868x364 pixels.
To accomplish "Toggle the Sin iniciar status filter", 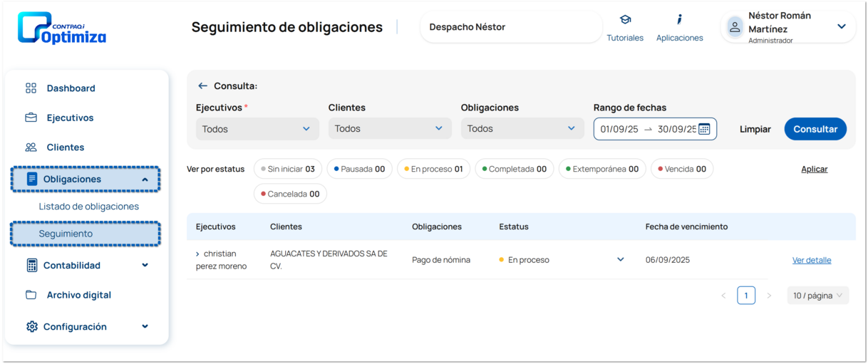I will click(288, 169).
